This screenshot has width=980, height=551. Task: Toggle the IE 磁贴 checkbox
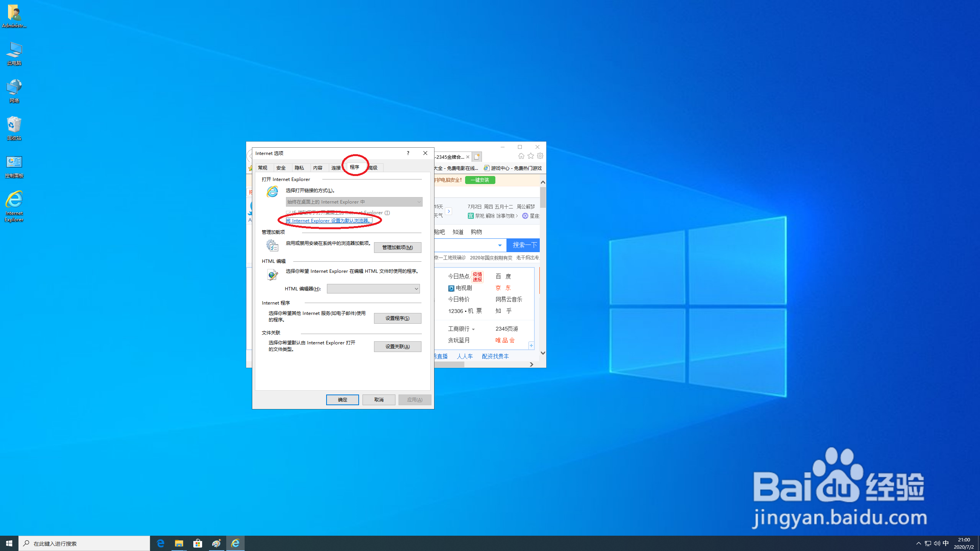click(288, 213)
